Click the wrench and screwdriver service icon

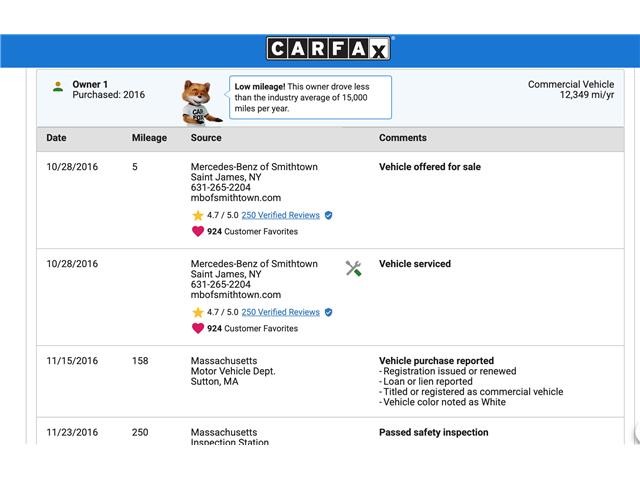pyautogui.click(x=353, y=267)
